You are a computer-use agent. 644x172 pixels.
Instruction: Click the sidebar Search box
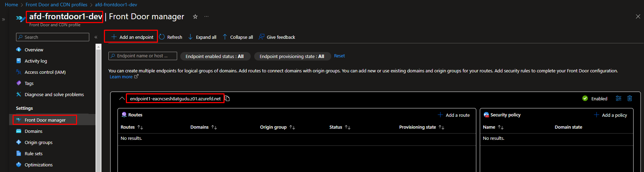point(53,37)
